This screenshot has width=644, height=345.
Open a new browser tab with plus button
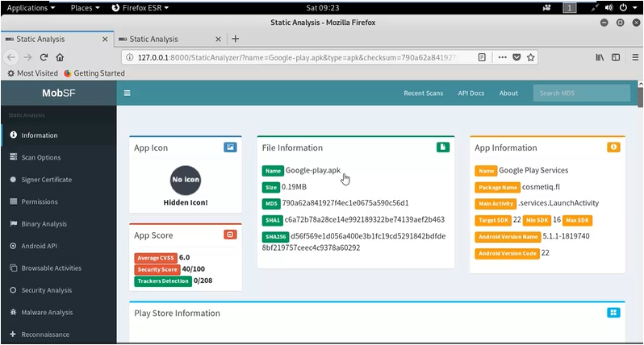pos(236,39)
